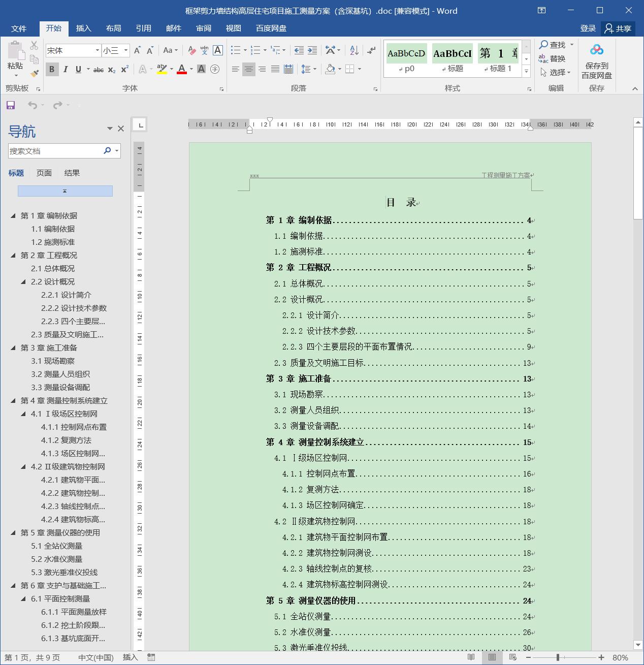644x665 pixels.
Task: Toggle Italic formatting
Action: tap(65, 69)
